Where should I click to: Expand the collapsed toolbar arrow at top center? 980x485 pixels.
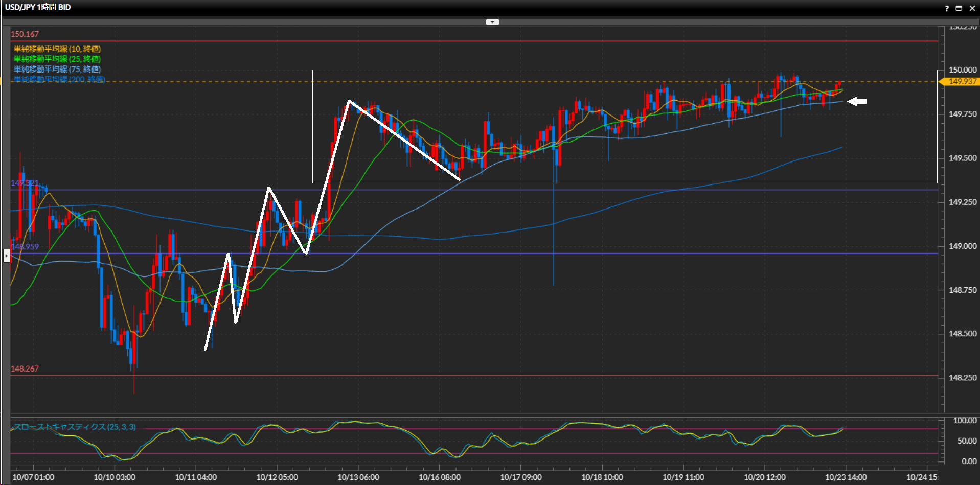(x=492, y=22)
